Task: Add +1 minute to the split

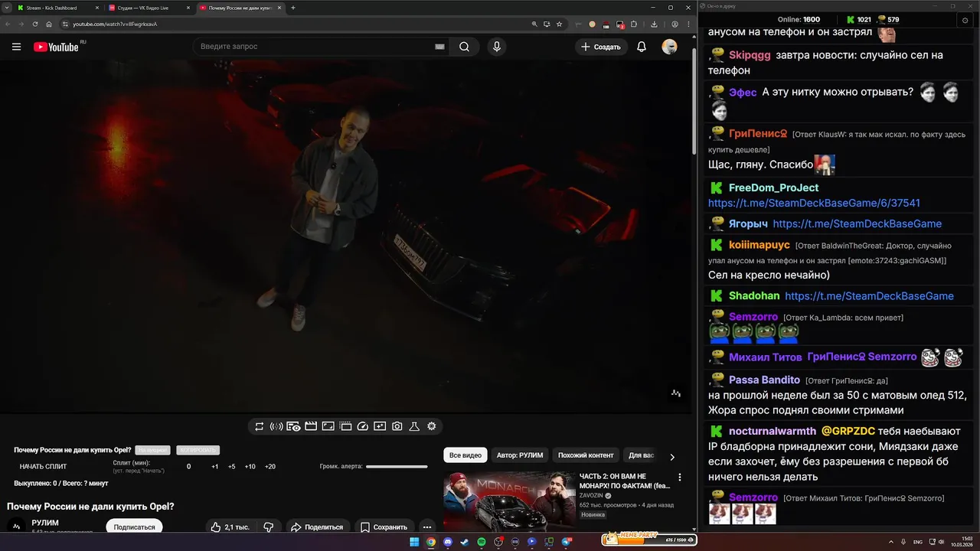Action: click(215, 467)
